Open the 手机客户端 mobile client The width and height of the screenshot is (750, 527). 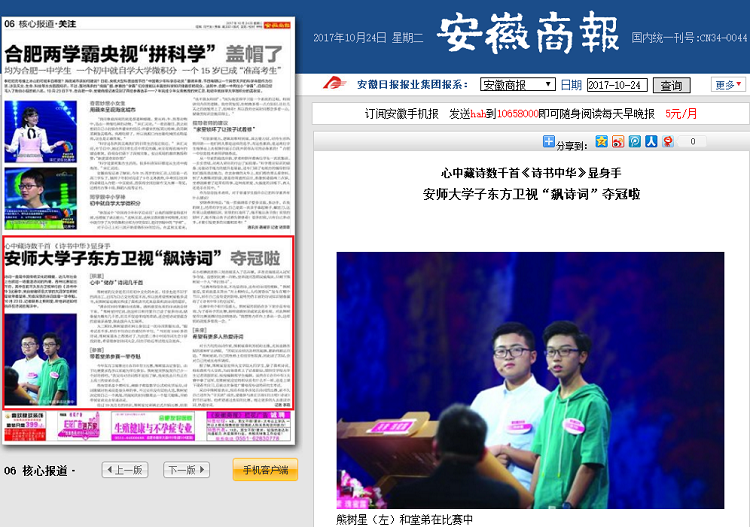(x=264, y=470)
